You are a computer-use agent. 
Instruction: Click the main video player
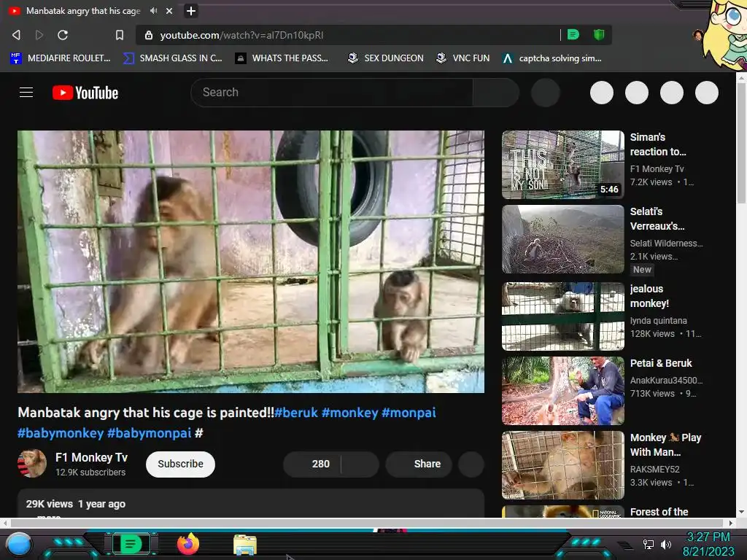click(x=251, y=262)
